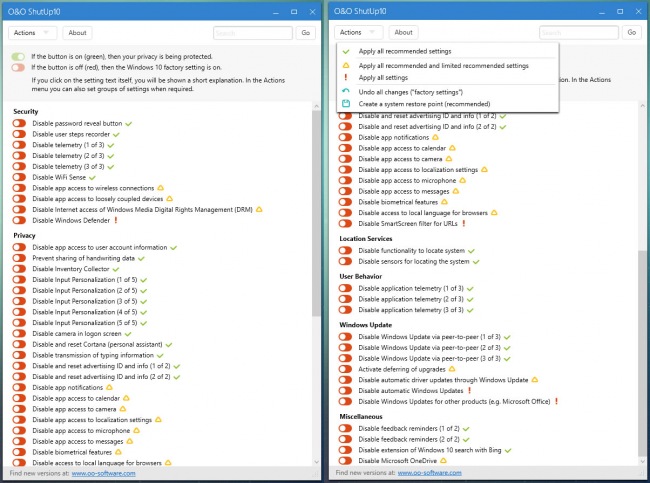Click the search field in right window
Screen dimensions: 650x483
579,32
